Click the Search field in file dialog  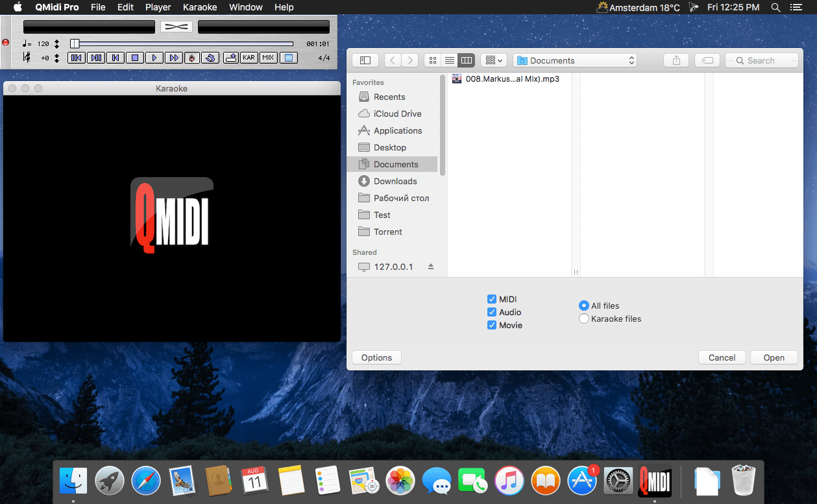(x=762, y=60)
